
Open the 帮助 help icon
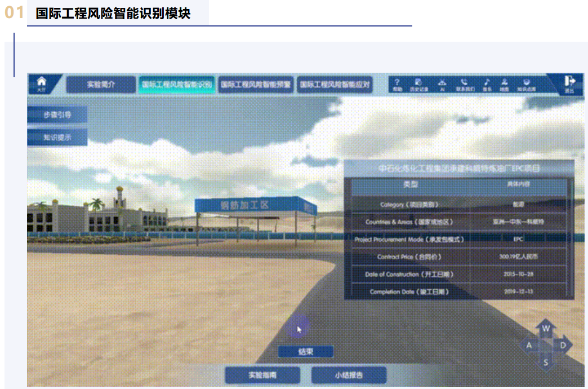(398, 84)
